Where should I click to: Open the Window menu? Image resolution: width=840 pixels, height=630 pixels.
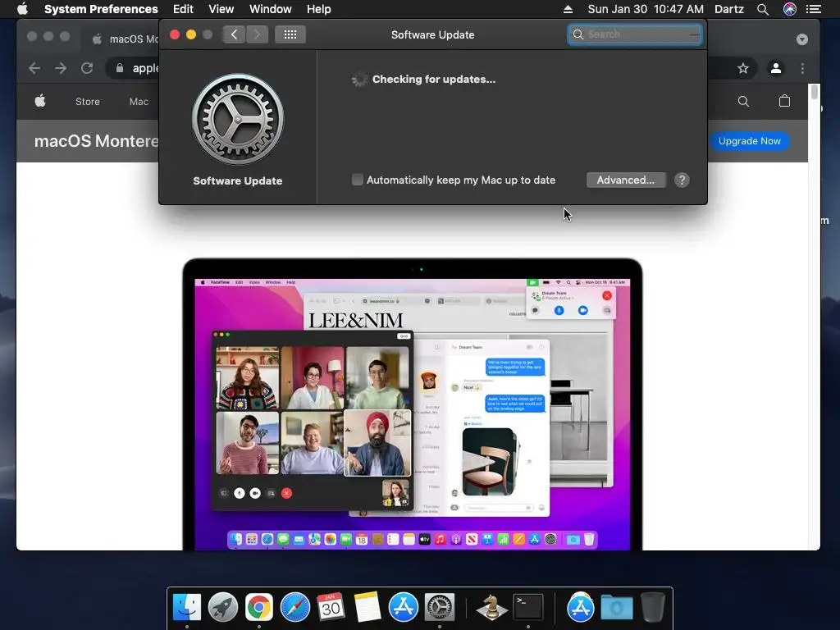(271, 9)
